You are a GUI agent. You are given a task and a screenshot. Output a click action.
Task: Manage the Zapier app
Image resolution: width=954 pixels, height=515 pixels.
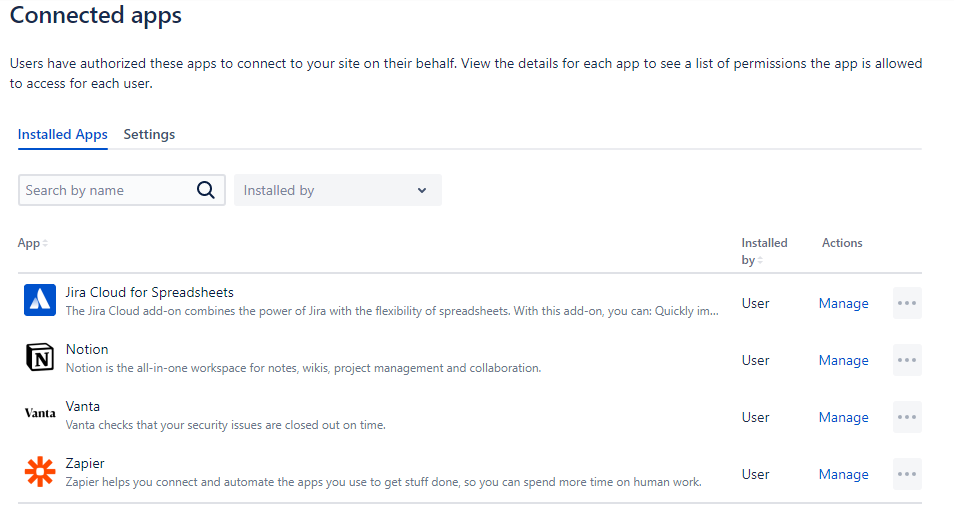pos(843,474)
